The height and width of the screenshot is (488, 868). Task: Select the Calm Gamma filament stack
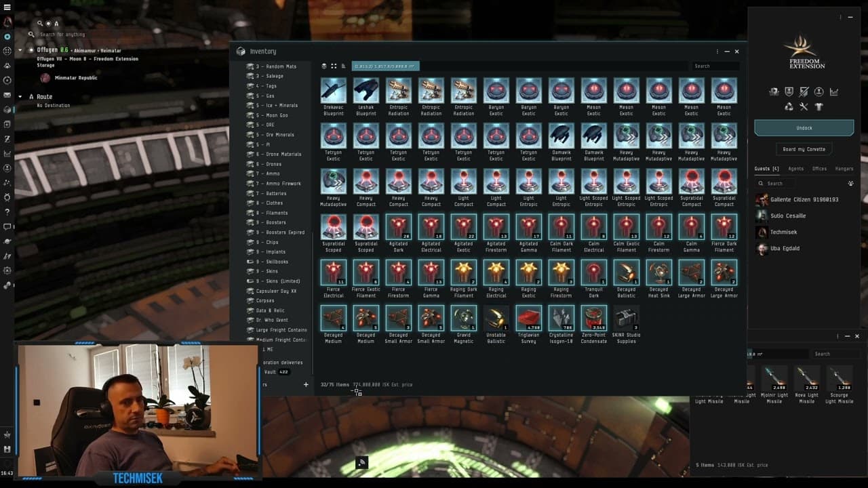point(692,234)
